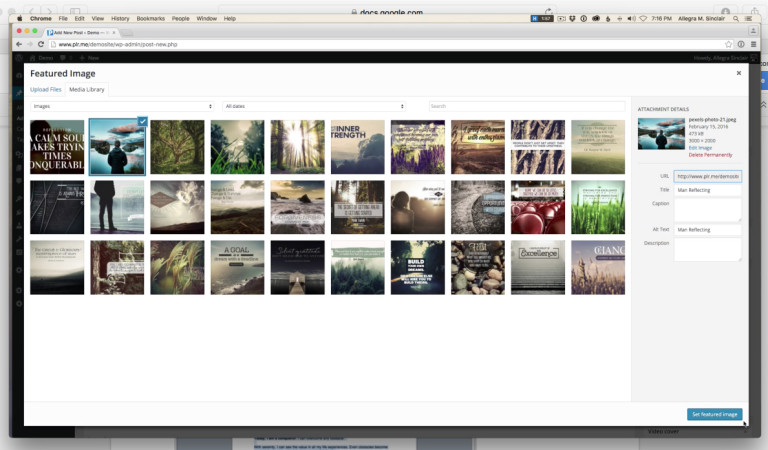Select the misty pine forest thumbnail

tap(358, 267)
